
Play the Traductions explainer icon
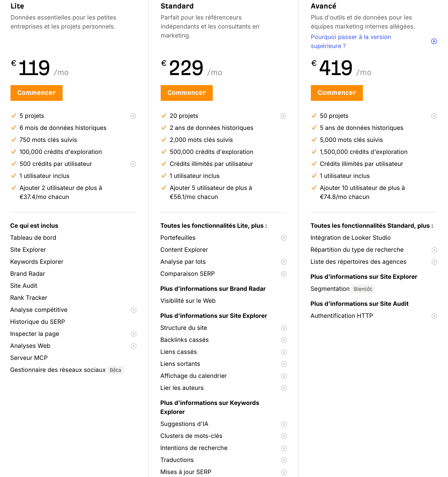coord(284,460)
